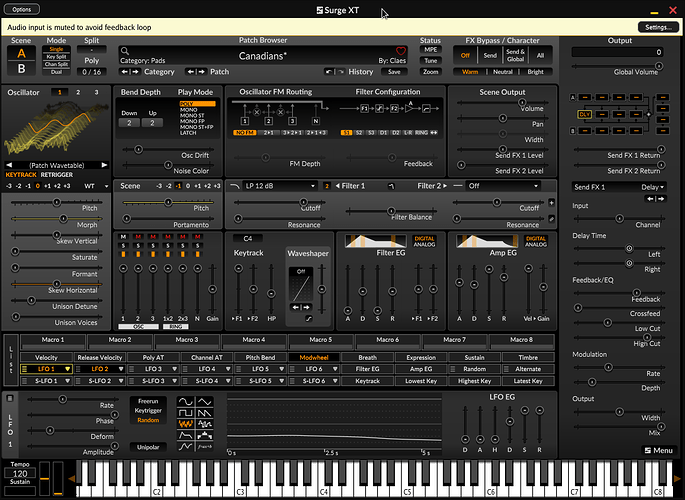Click the undo history arrow
Image resolution: width=685 pixels, height=500 pixels.
coord(328,72)
